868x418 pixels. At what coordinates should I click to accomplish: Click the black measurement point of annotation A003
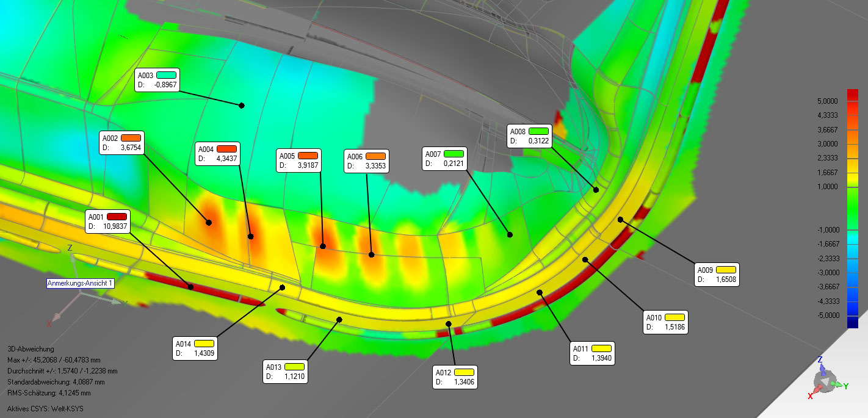(242, 106)
